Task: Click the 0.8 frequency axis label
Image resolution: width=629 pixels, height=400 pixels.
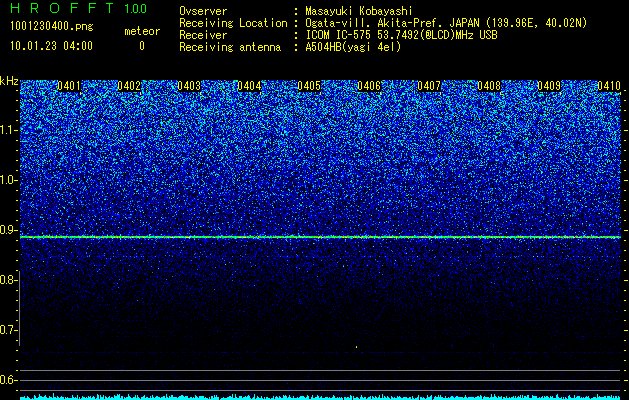Action: click(8, 280)
